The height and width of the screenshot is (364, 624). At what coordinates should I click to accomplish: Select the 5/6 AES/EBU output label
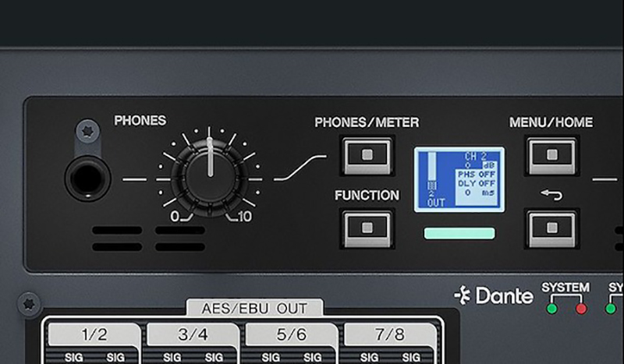tap(291, 334)
